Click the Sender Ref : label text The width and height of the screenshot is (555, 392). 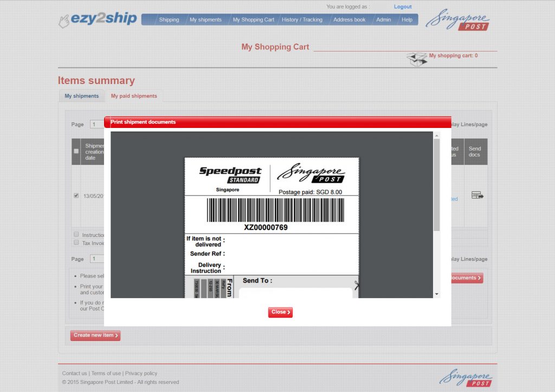(x=208, y=254)
